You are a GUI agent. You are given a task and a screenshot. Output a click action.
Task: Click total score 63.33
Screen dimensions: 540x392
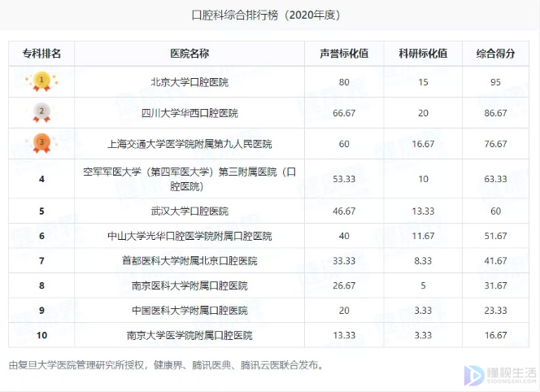(495, 179)
